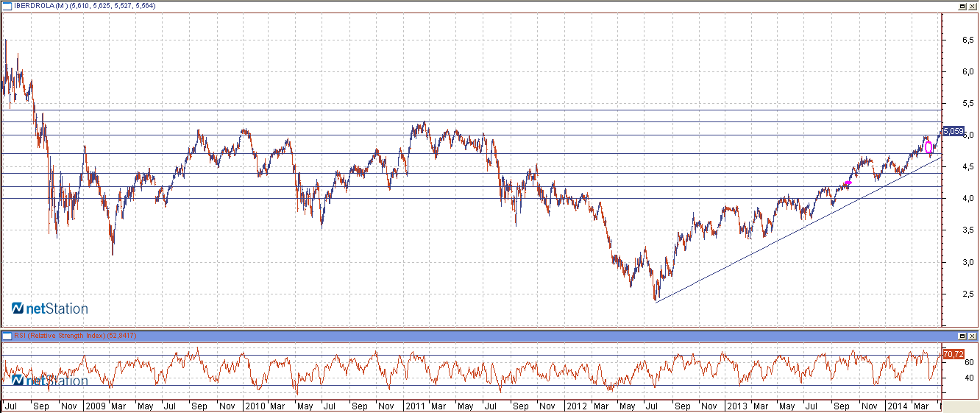Click the 2012 year label on the time axis
This screenshot has height=413, width=980.
point(575,406)
